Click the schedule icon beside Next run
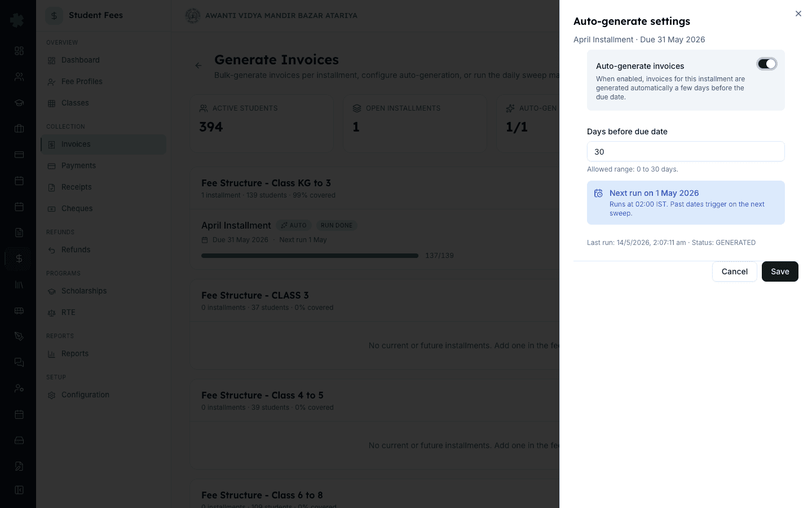Viewport: 812px width, 508px height. tap(598, 193)
